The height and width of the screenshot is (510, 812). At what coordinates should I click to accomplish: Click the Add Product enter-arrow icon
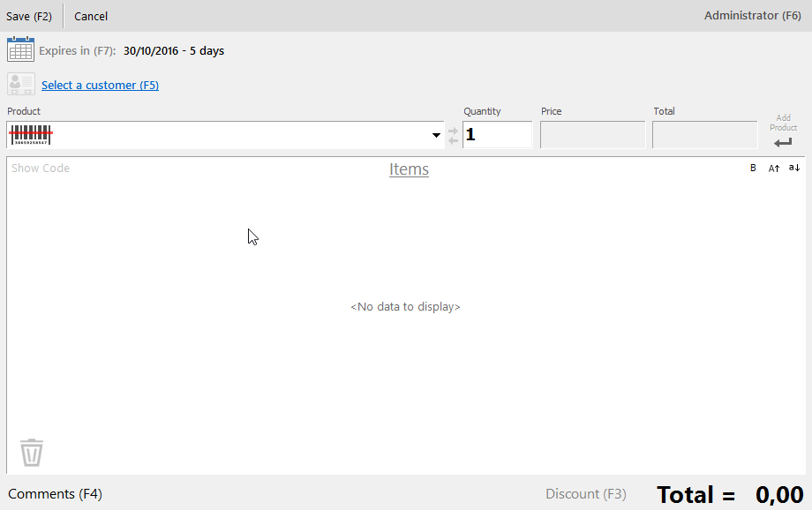click(783, 142)
